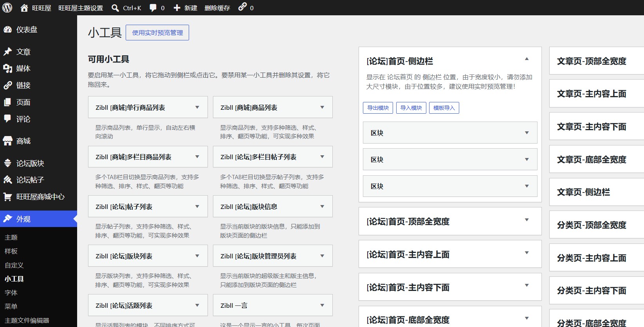Viewport: 644px width, 327px height.
Task: Open the 文章页-主内容上面 widget area
Action: 597,94
